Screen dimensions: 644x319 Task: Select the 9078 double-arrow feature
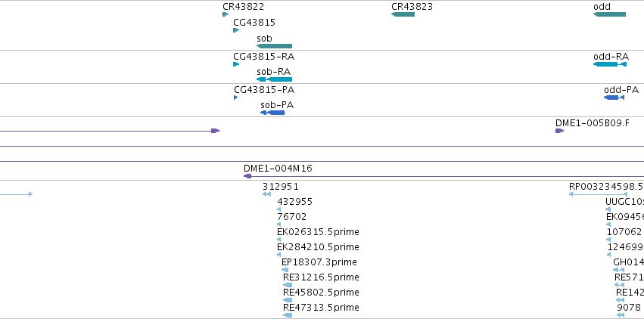tap(621, 315)
